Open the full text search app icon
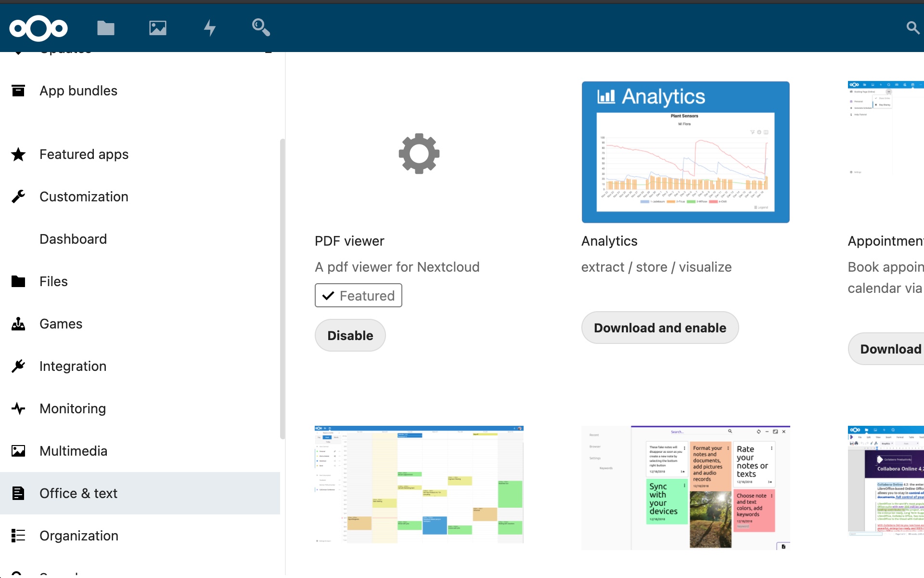 (261, 27)
